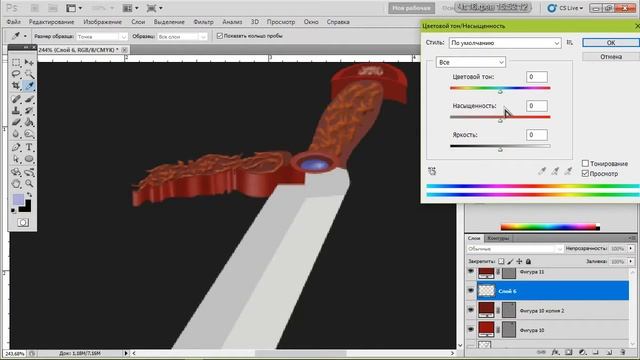Open Размер образца dropdown

click(102, 37)
